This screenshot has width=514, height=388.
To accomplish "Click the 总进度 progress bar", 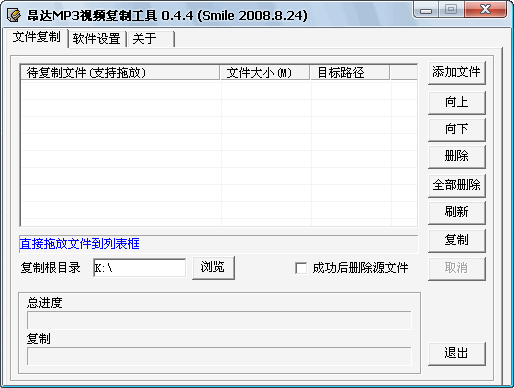I will pos(219,320).
